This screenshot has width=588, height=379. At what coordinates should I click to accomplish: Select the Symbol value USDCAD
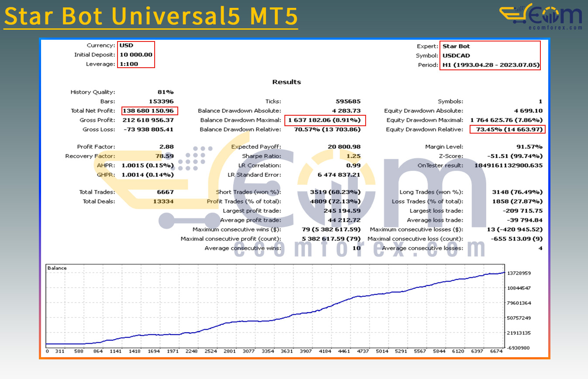pyautogui.click(x=456, y=55)
